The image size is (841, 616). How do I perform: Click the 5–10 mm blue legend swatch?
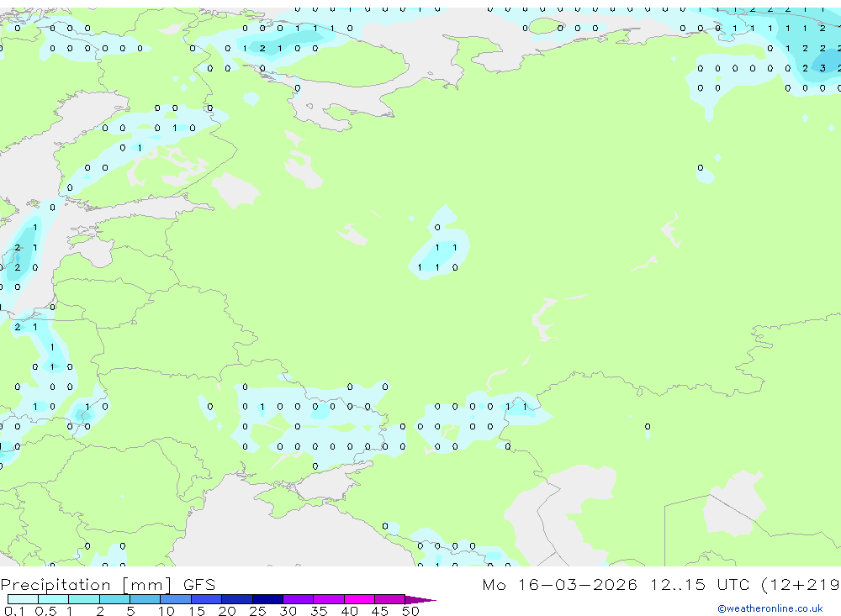pos(145,599)
